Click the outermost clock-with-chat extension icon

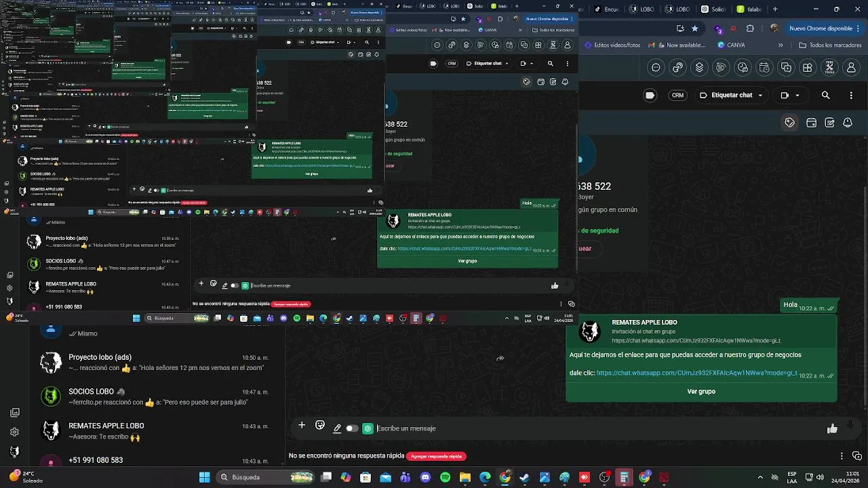coord(743,68)
